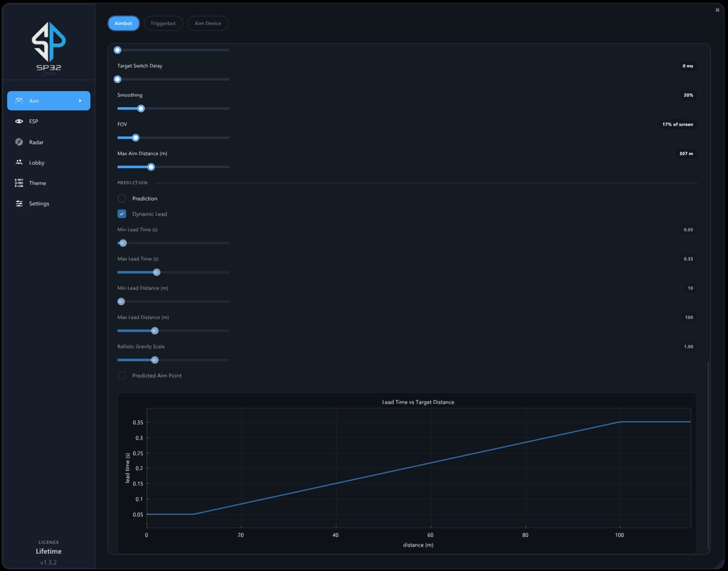Click the chevron arrow on Aim item
The image size is (728, 571).
pyautogui.click(x=80, y=101)
